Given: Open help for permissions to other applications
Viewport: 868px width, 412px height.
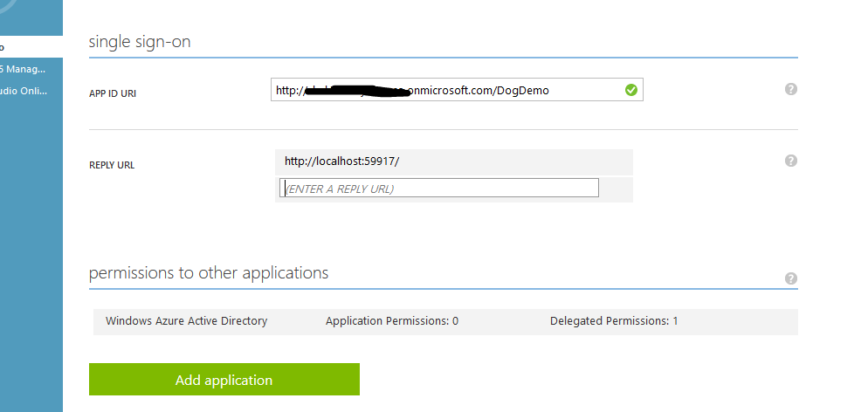Looking at the screenshot, I should tap(791, 278).
